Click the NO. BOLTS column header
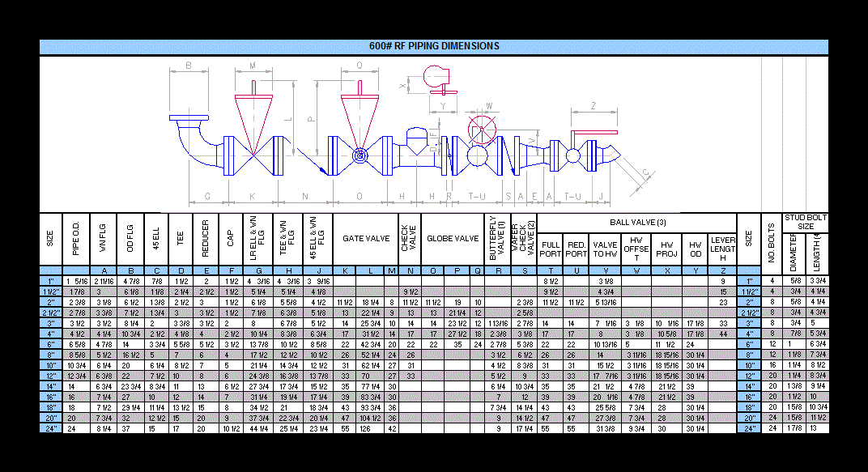This screenshot has width=868, height=472. [x=772, y=239]
